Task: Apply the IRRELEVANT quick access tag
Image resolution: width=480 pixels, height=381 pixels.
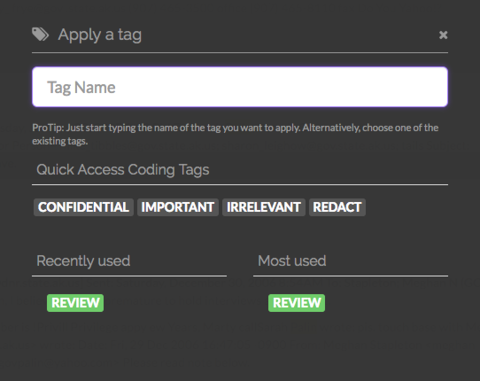Action: 264,207
